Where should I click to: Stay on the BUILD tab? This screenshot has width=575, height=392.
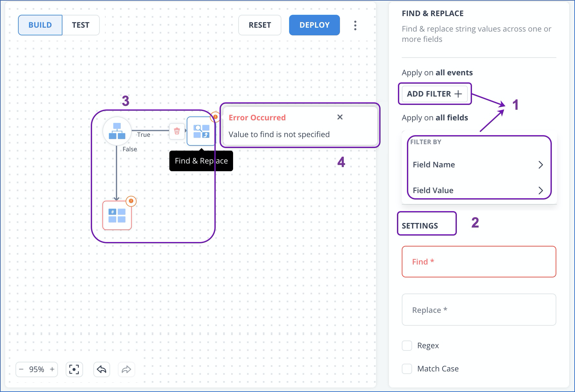click(x=40, y=25)
